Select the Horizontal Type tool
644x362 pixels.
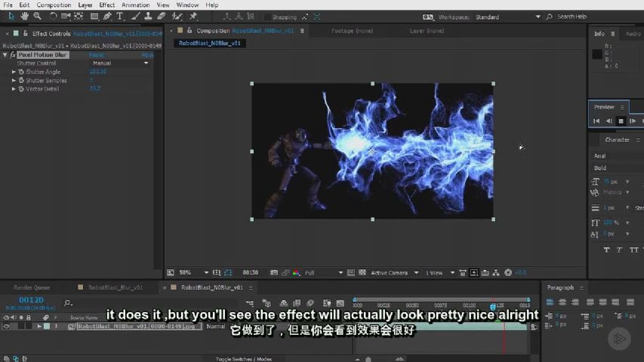120,17
